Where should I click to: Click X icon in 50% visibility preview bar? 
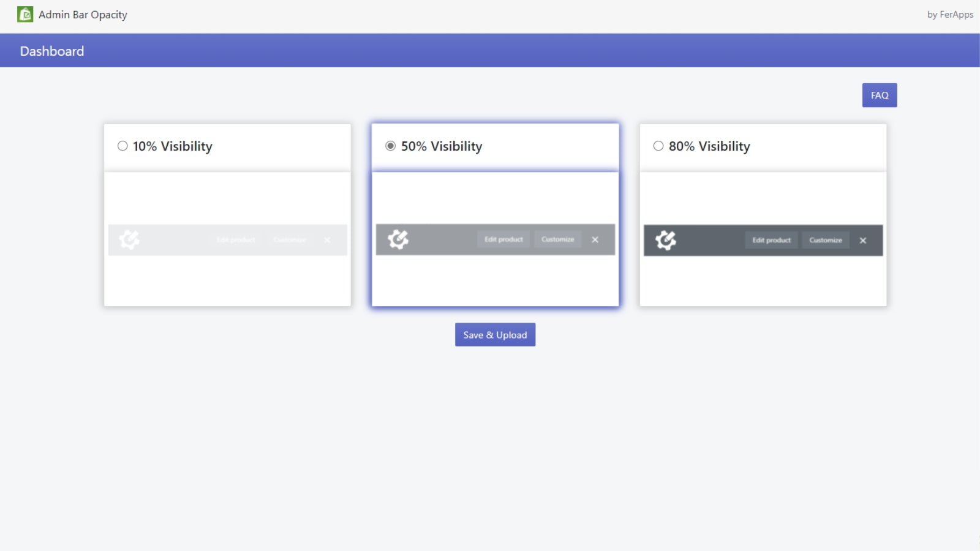595,239
